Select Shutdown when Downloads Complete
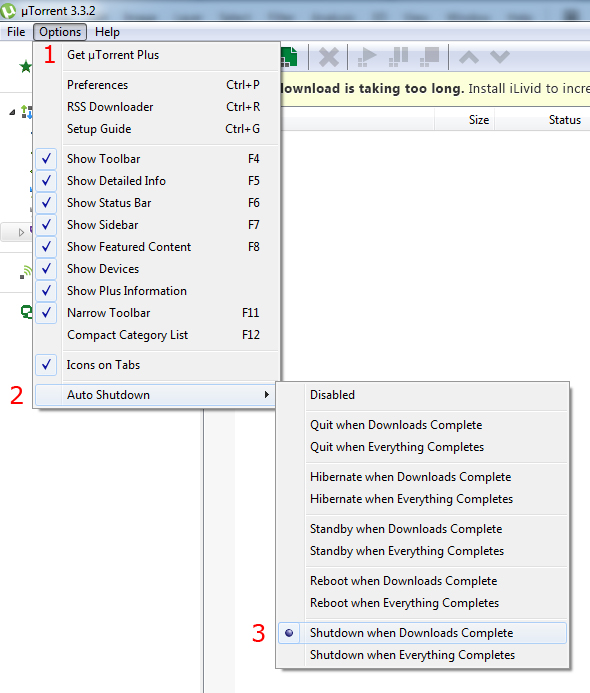This screenshot has width=590, height=693. coord(422,633)
